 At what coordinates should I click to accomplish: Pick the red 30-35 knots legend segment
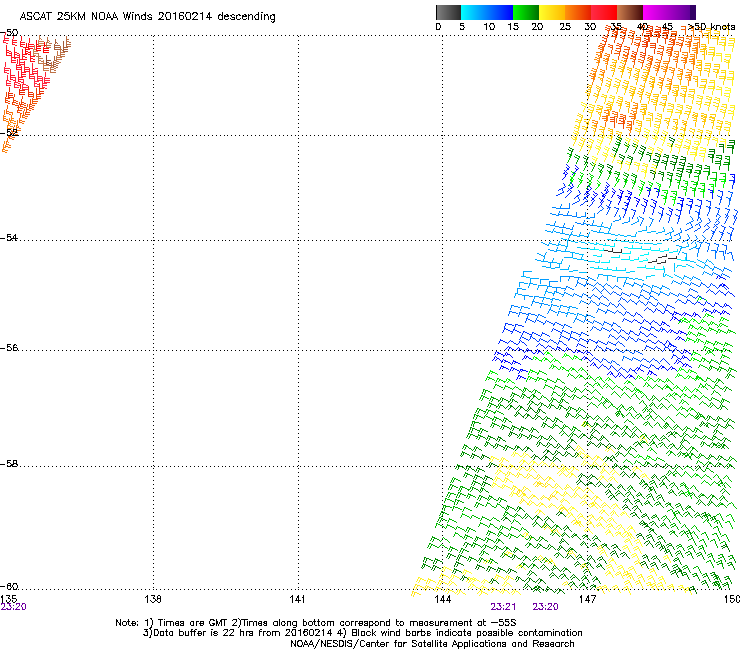tap(604, 12)
